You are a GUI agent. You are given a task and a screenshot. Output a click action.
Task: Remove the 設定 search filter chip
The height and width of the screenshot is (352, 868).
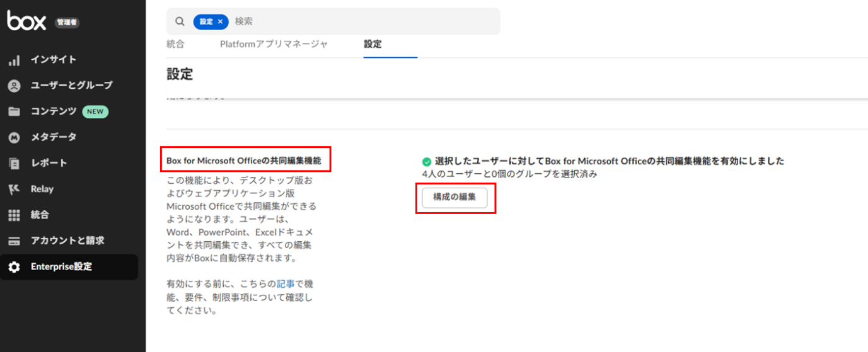pos(220,21)
